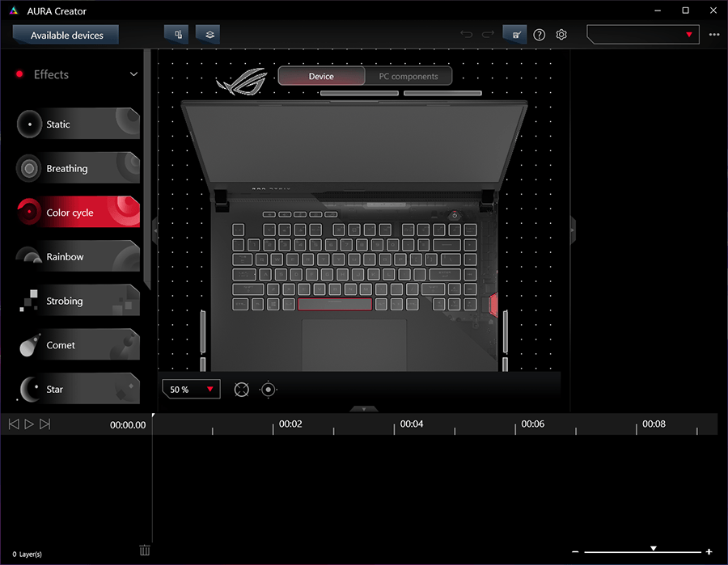Click the 00:04 timeline marker

(412, 424)
